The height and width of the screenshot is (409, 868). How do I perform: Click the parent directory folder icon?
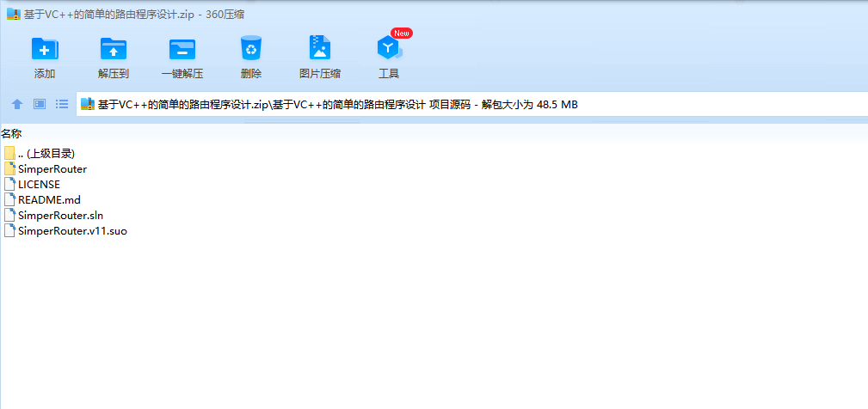(x=9, y=153)
